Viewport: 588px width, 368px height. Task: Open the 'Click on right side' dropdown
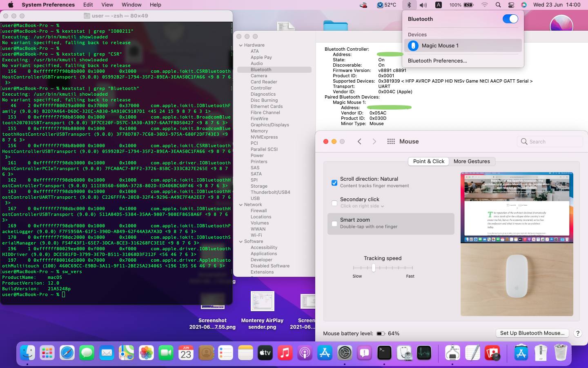362,206
